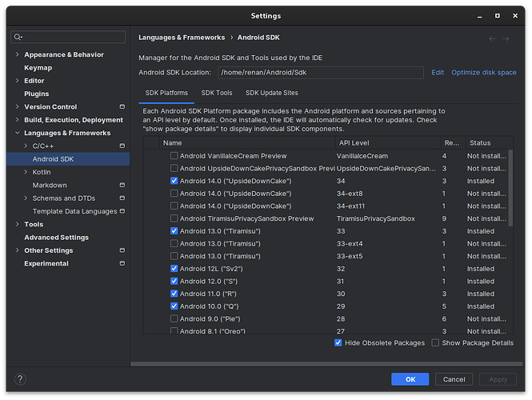Click the API Level column header
Viewport: 532px width, 400px height.
[388, 143]
